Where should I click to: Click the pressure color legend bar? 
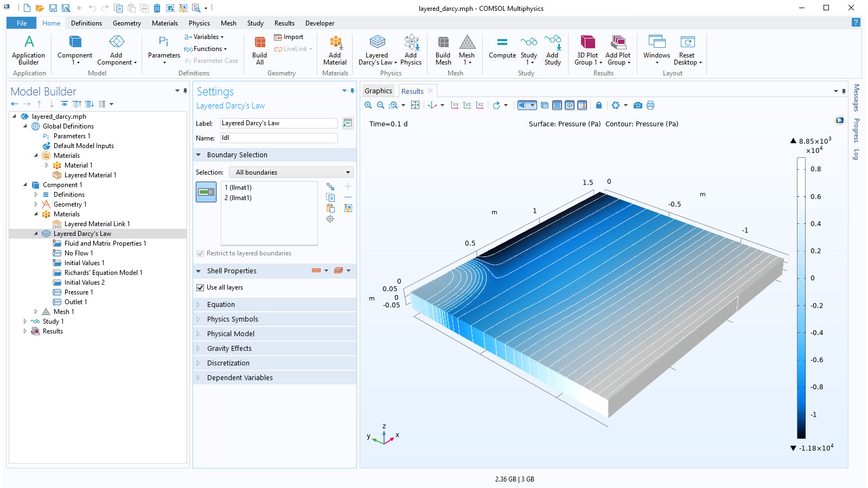[x=801, y=297]
